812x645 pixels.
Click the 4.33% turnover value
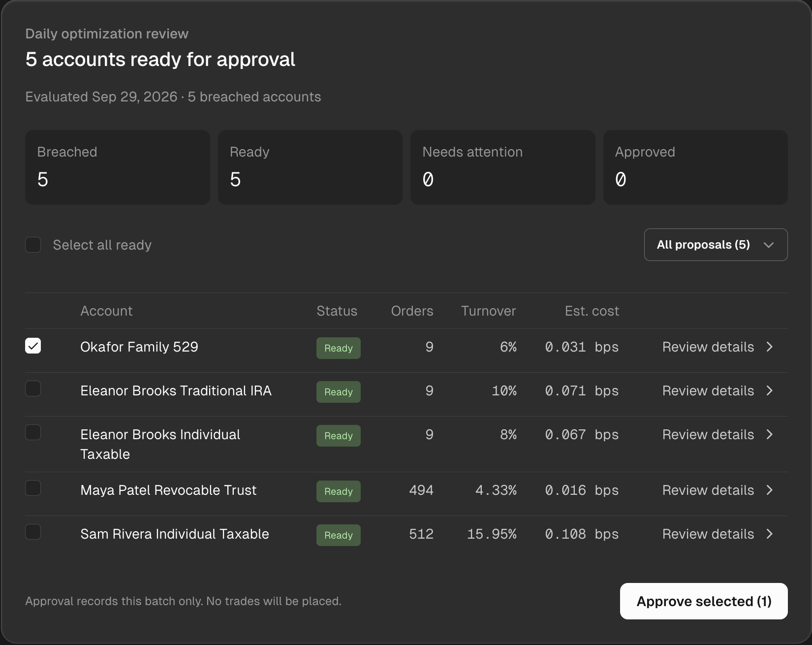click(496, 490)
